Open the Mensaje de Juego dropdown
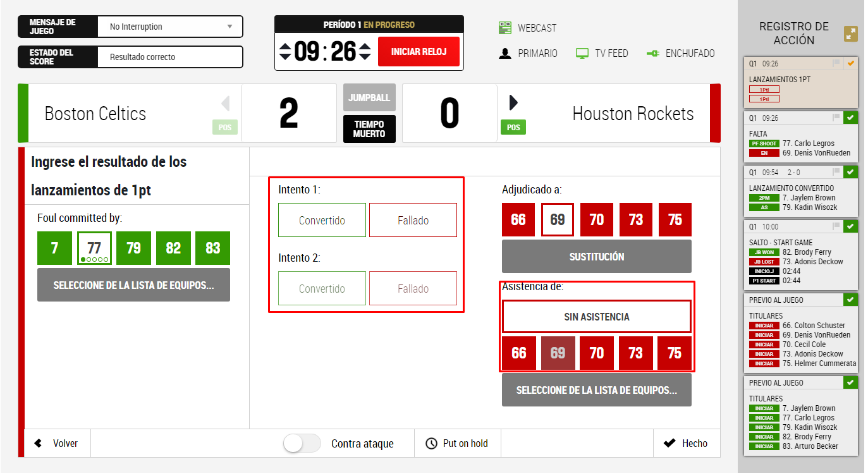Viewport: 868px width, 476px height. click(170, 27)
